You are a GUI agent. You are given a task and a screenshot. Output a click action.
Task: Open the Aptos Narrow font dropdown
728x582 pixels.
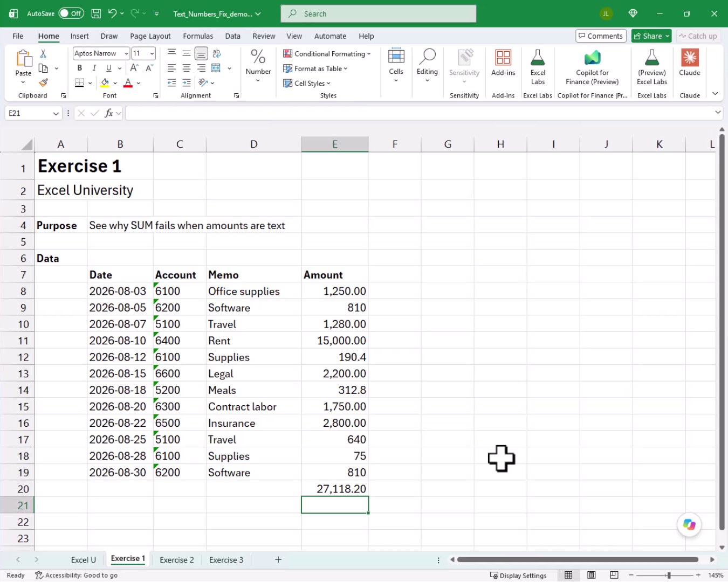click(x=126, y=53)
